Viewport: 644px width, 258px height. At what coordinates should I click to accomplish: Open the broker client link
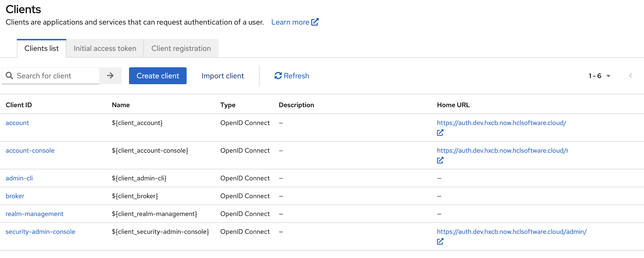click(x=15, y=196)
